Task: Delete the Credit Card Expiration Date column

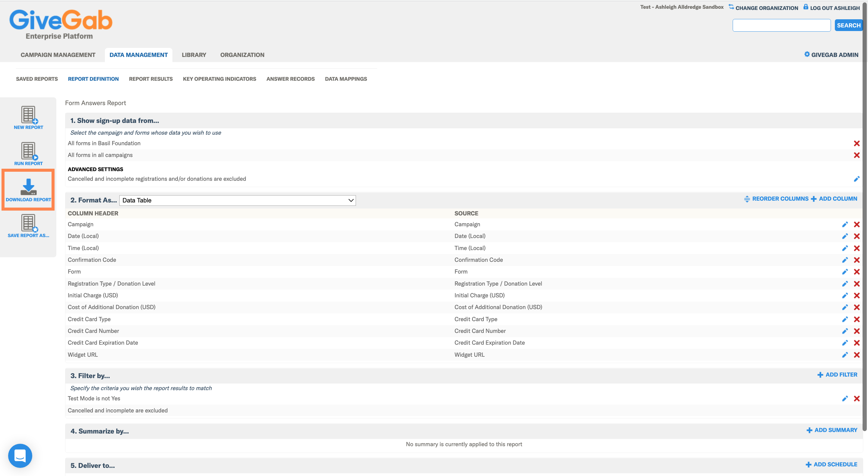Action: pyautogui.click(x=857, y=343)
